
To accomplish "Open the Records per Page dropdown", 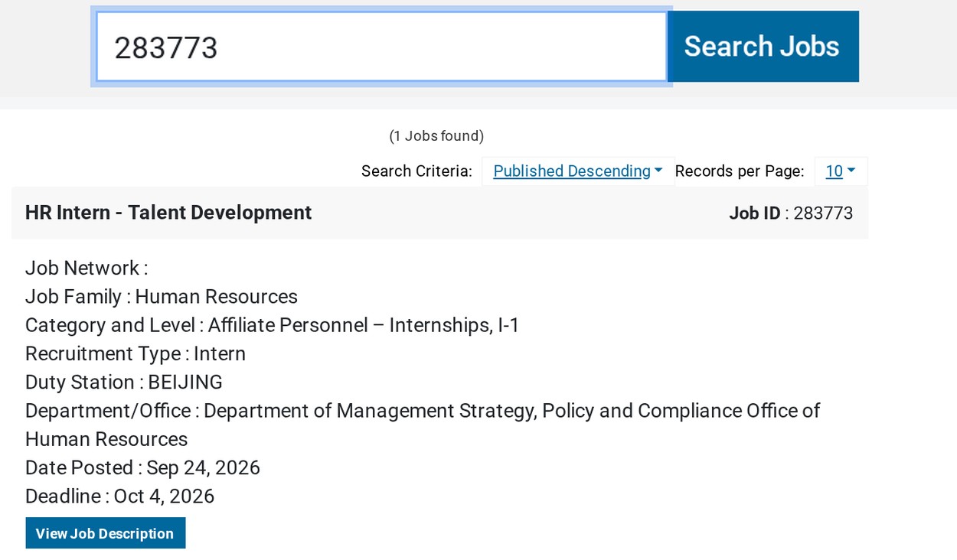I will point(841,171).
